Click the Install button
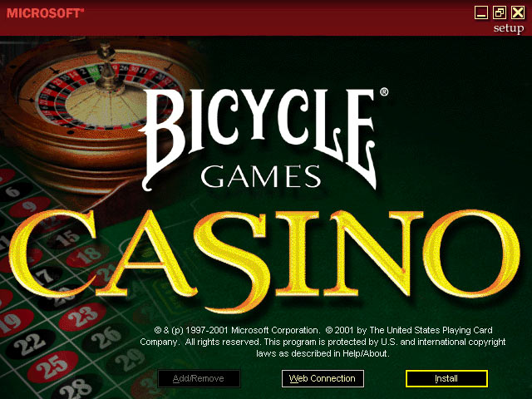The width and height of the screenshot is (532, 399). point(446,378)
